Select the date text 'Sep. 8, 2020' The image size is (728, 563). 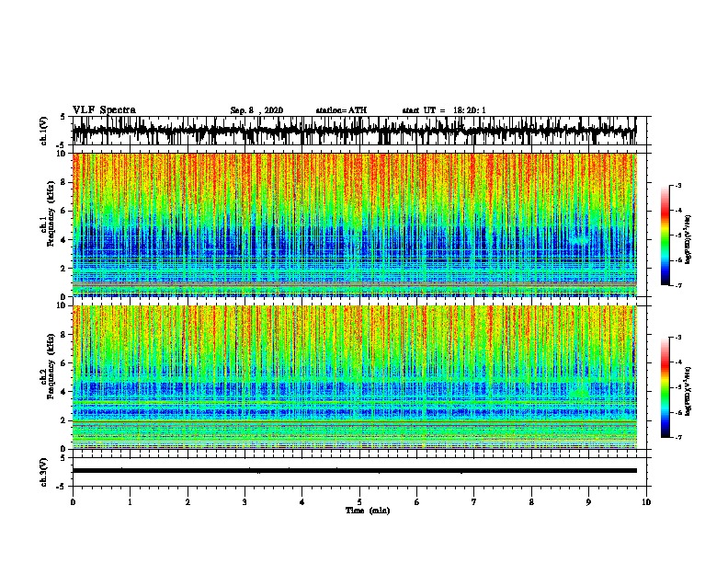(x=256, y=110)
